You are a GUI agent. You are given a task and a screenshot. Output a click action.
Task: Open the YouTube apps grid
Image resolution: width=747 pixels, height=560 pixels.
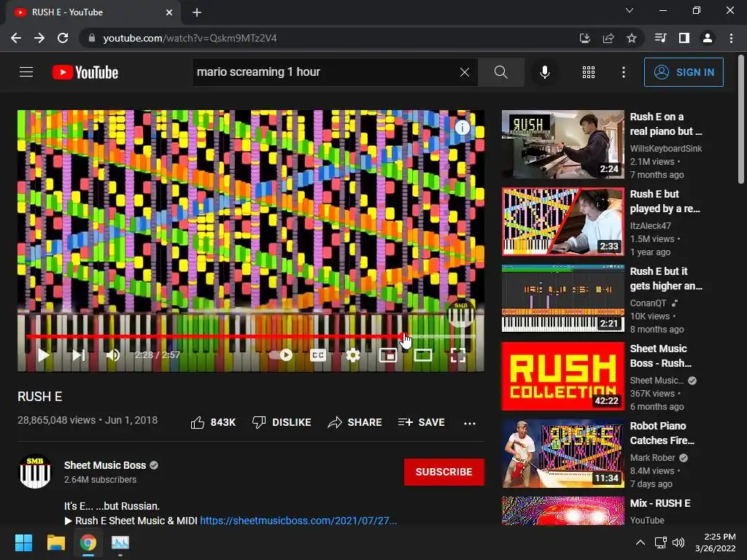click(x=589, y=72)
